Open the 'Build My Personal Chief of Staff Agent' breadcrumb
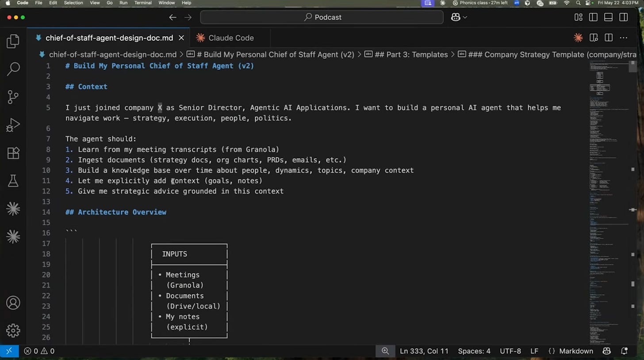644x360 pixels. 271,55
